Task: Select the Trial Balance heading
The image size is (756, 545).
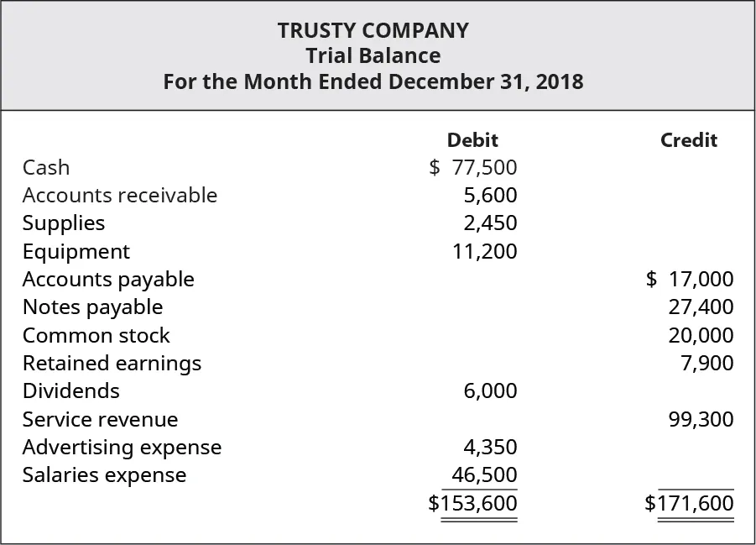Action: [x=373, y=56]
